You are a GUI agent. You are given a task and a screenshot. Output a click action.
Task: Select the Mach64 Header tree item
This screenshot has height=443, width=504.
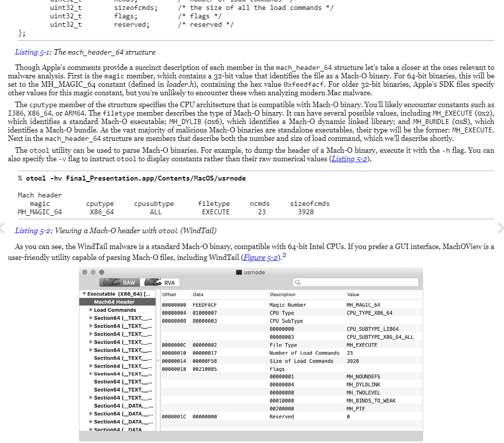tap(114, 302)
